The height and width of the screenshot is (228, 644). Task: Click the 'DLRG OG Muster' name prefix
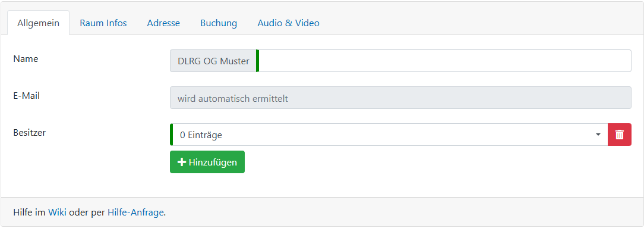[x=213, y=61]
